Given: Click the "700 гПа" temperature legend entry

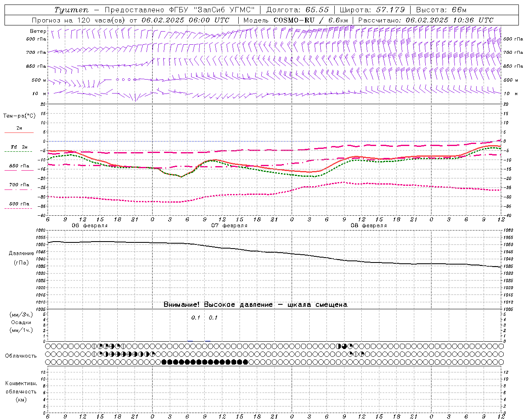Looking at the screenshot, I should tap(19, 185).
